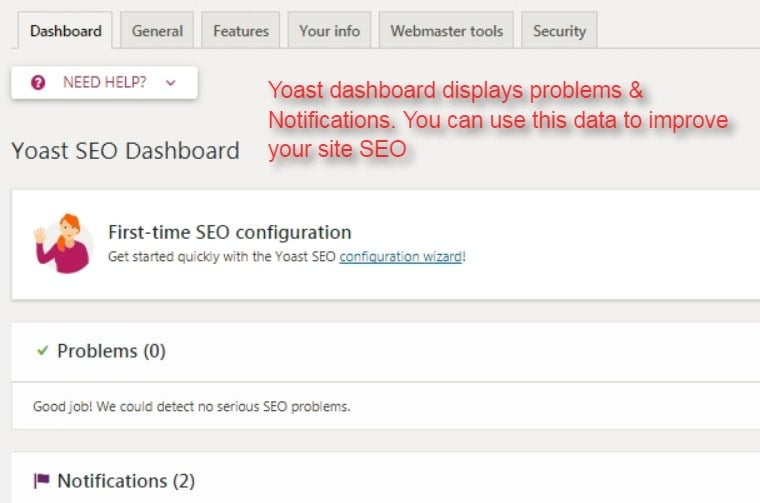
Task: Click the green checkmark beside Problems
Action: (43, 350)
